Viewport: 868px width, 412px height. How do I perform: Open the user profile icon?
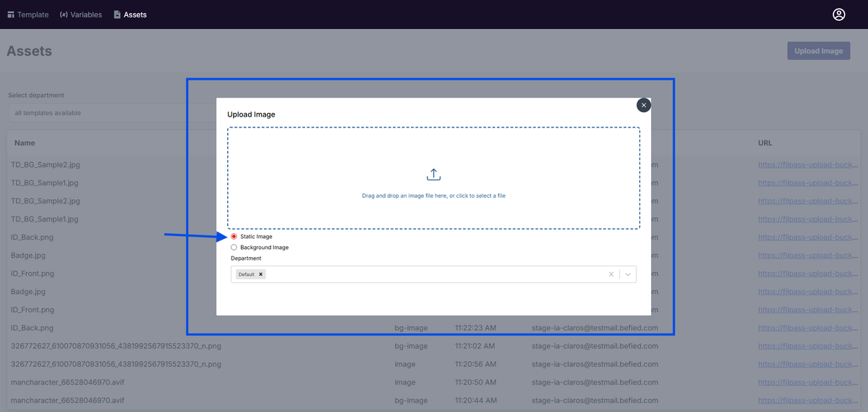[839, 14]
